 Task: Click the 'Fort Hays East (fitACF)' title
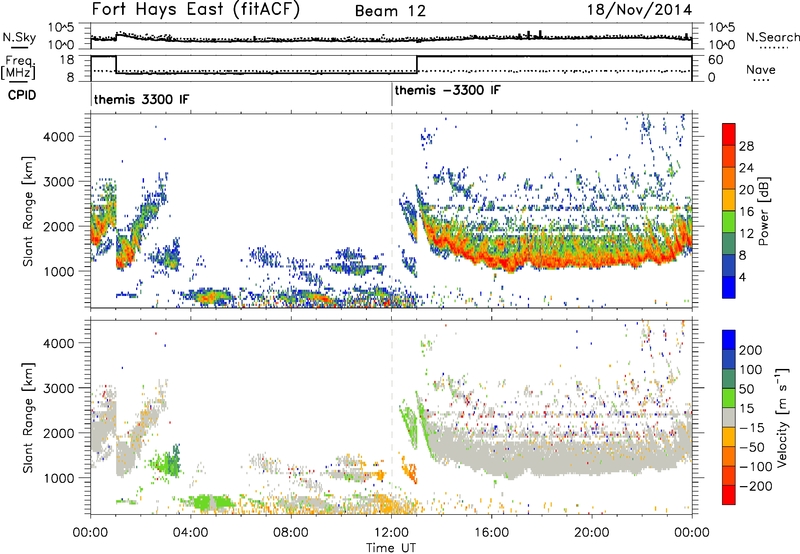point(196,10)
